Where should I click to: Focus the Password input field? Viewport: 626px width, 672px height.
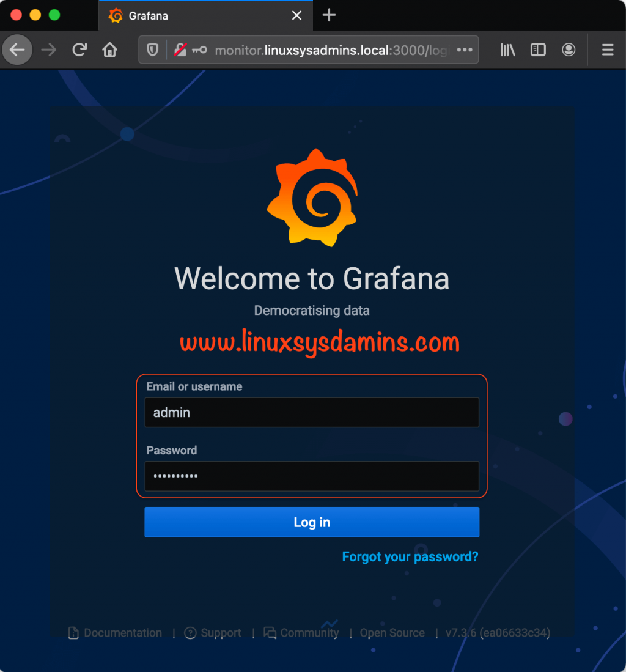[x=312, y=476]
